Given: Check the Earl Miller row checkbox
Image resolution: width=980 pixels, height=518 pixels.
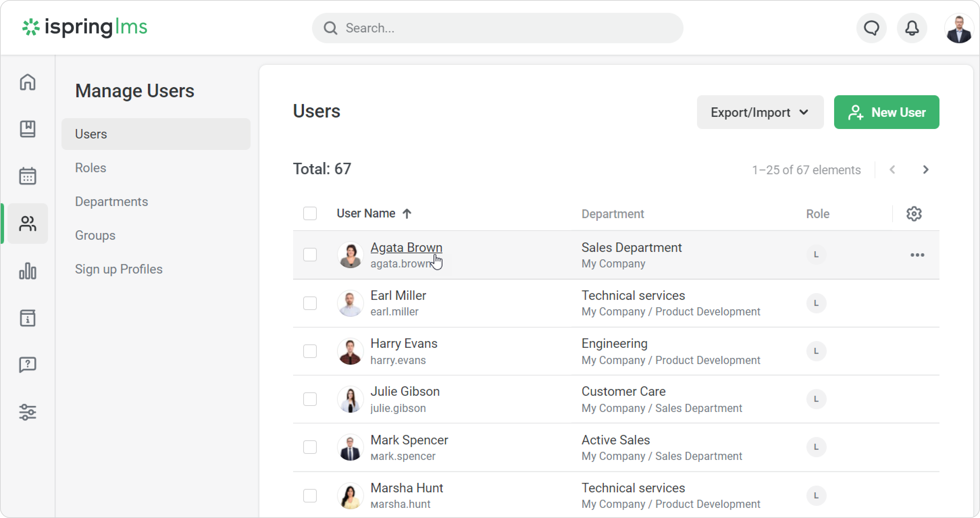Looking at the screenshot, I should (x=310, y=303).
